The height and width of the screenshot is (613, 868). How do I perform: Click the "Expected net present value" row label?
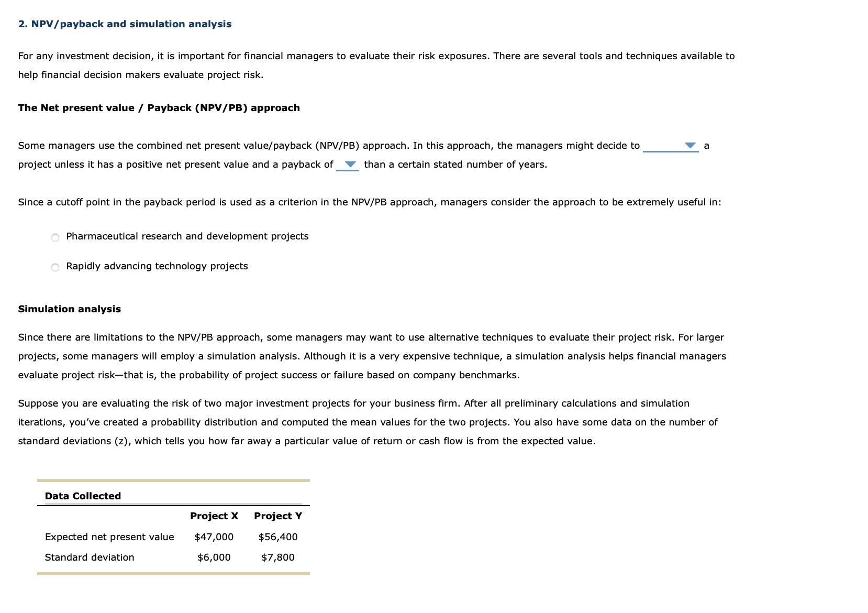pyautogui.click(x=109, y=537)
